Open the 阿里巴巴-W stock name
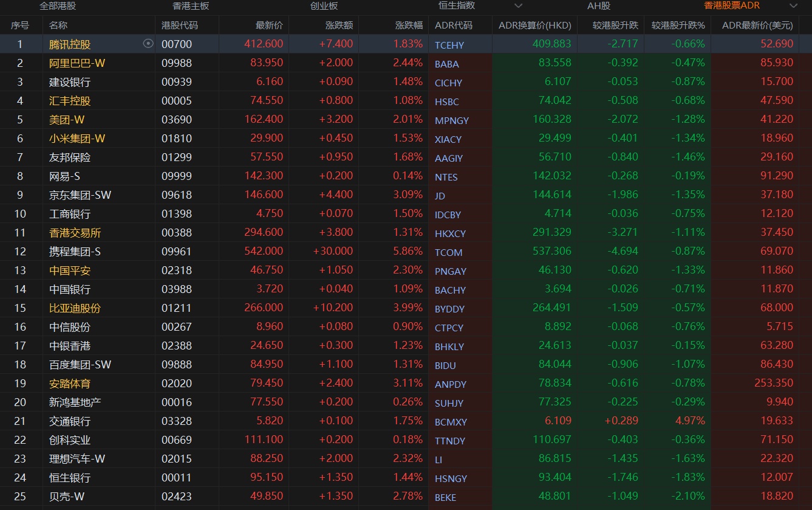Screen dimensions: 812x510 click(x=77, y=63)
